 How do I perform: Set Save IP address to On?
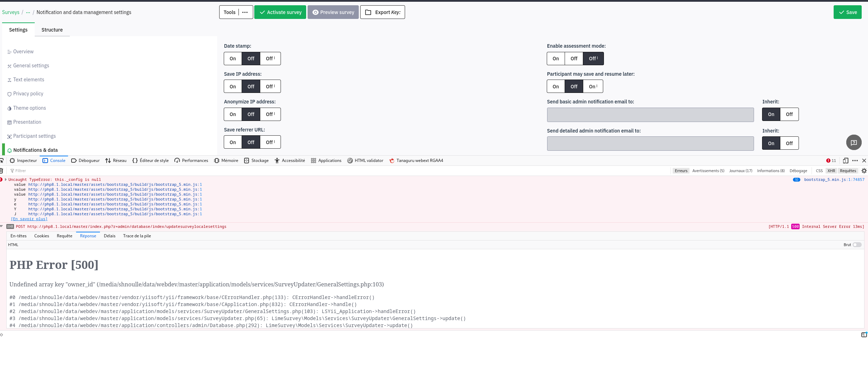233,87
